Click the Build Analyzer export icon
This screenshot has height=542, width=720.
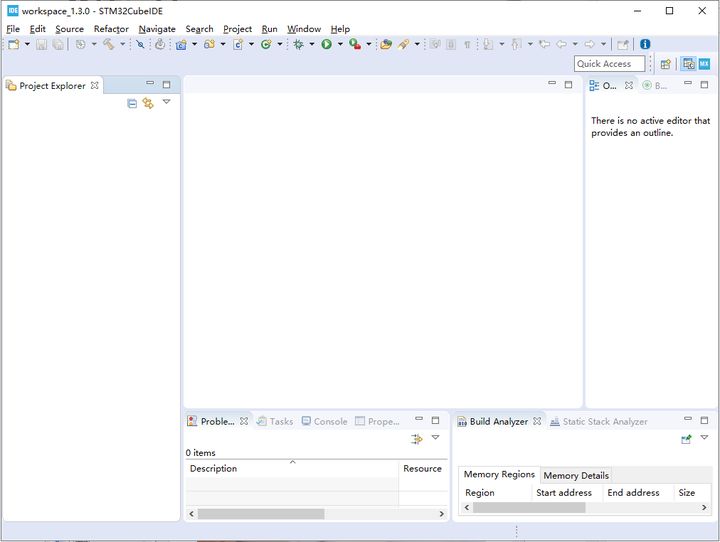[x=686, y=440]
